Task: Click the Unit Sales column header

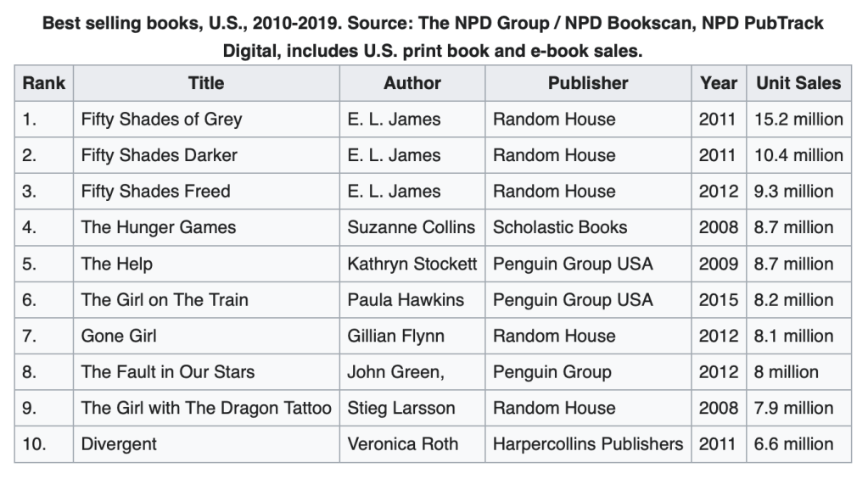Action: coord(798,83)
